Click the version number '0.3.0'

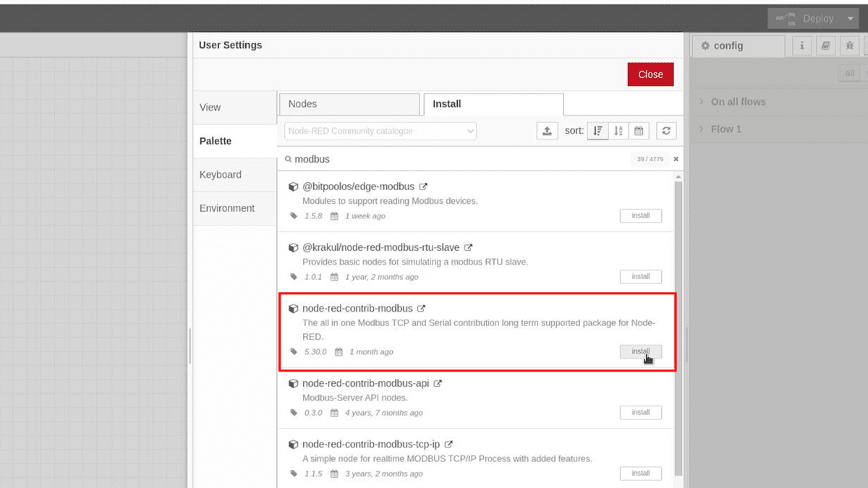[x=313, y=413]
